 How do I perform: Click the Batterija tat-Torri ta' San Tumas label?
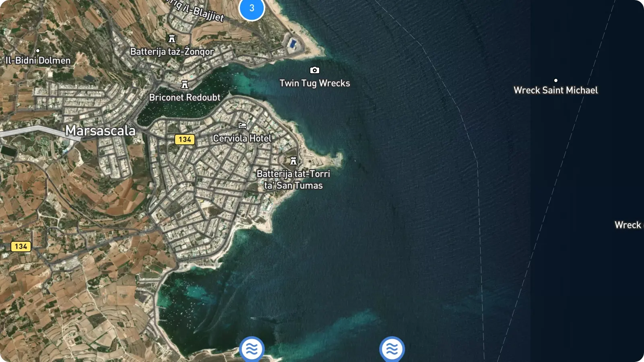click(293, 179)
